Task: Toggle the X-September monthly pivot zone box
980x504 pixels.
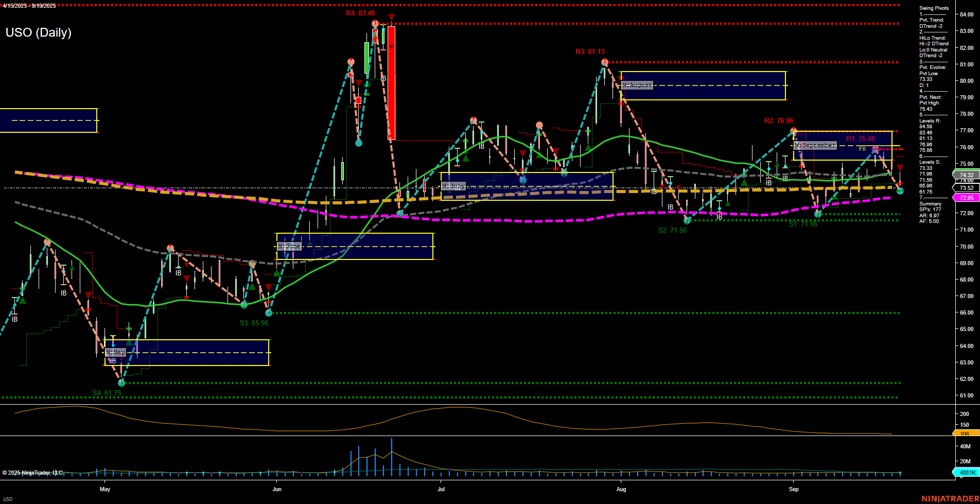Action: click(x=815, y=145)
